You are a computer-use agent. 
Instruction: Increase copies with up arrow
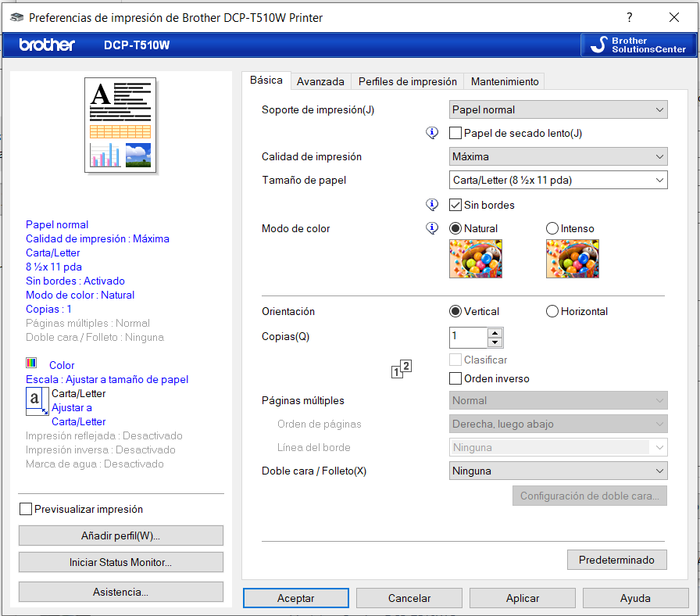495,333
